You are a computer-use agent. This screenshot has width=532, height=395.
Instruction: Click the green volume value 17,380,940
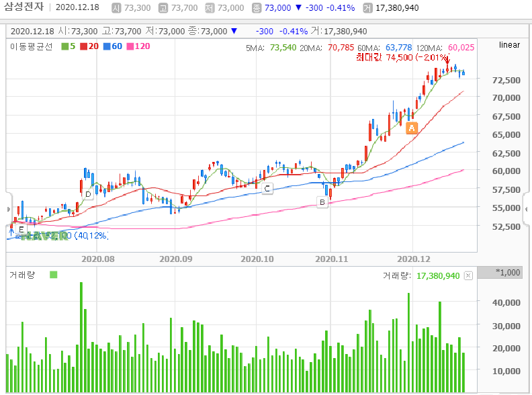(438, 276)
